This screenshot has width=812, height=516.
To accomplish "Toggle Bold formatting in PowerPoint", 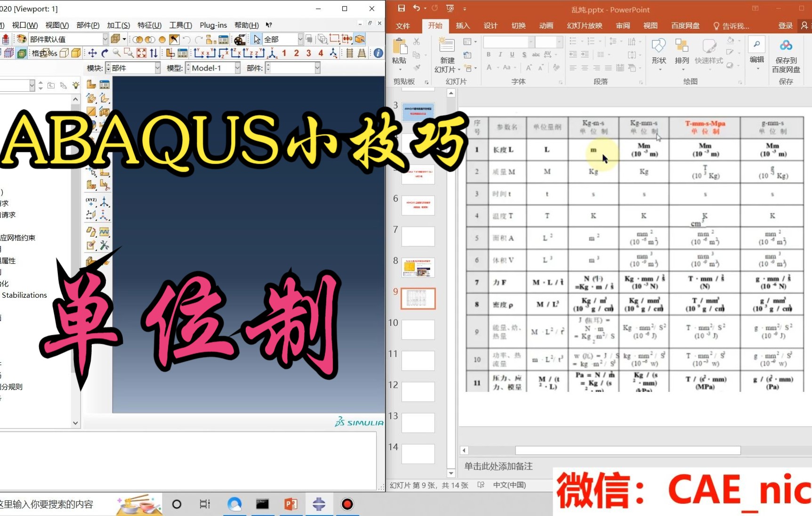I will click(x=489, y=55).
